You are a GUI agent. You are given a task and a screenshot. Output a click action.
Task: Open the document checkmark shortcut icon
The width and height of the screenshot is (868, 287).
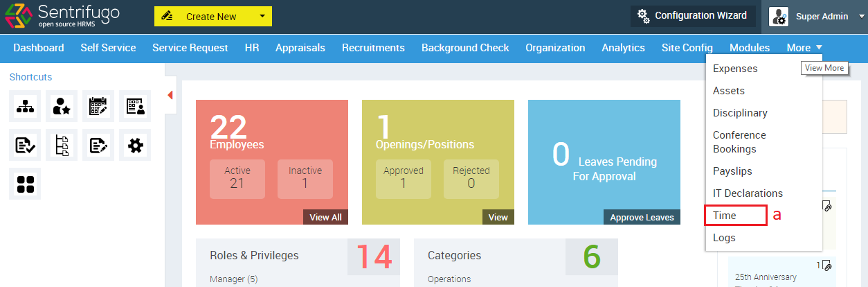pyautogui.click(x=25, y=144)
